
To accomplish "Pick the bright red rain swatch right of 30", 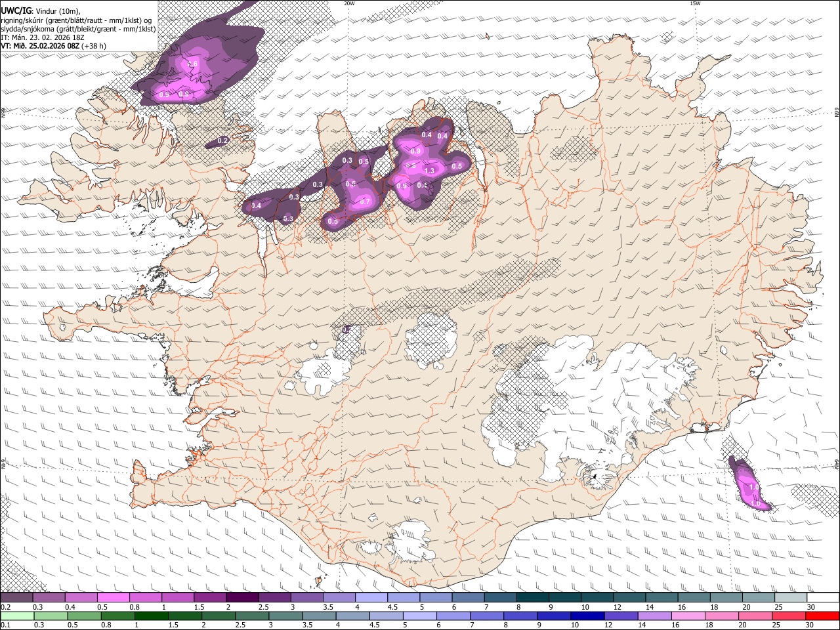I will coord(822,616).
